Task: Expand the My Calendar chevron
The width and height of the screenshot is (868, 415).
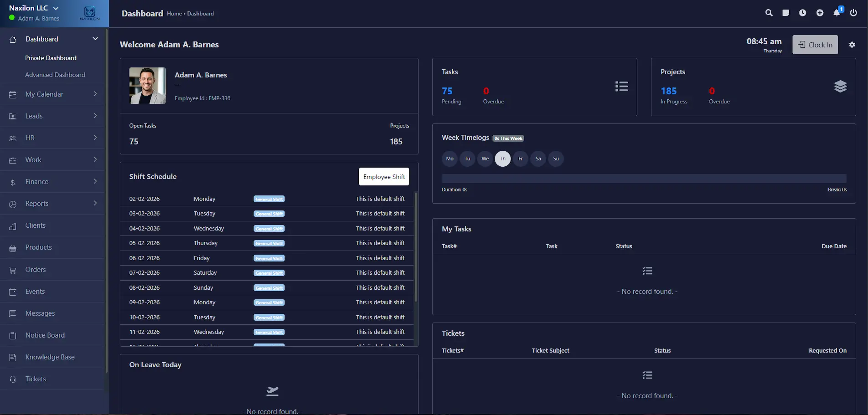Action: [x=95, y=94]
